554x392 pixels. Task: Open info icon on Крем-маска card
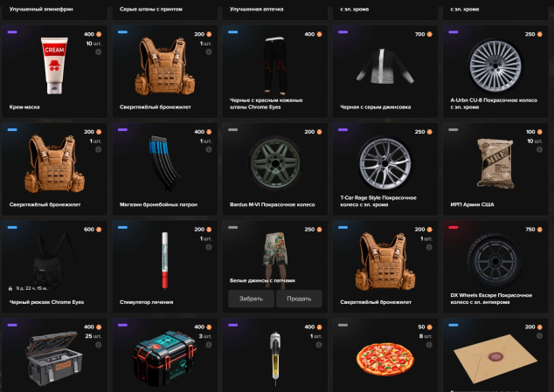click(x=98, y=52)
